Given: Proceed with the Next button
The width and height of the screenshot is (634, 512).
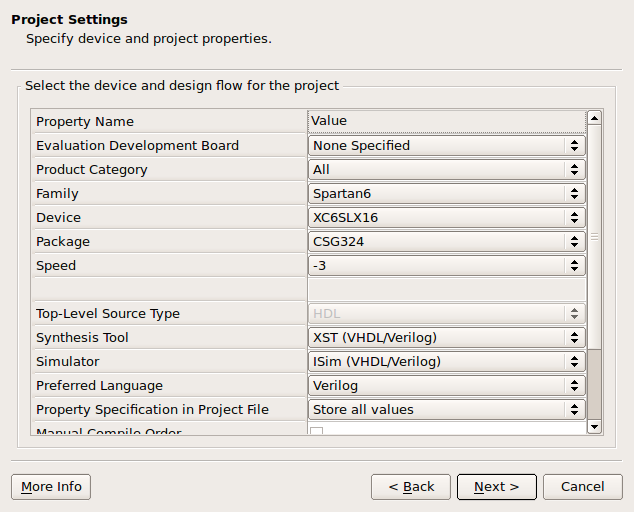Looking at the screenshot, I should [497, 487].
